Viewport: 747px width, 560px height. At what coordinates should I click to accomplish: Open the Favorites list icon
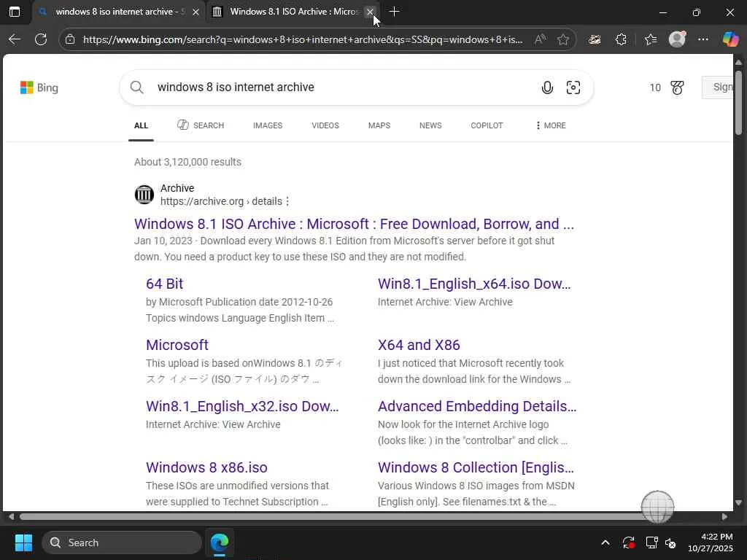651,39
